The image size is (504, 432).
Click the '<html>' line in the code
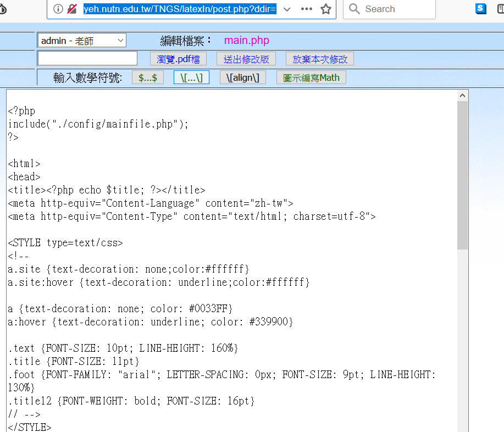coord(24,164)
